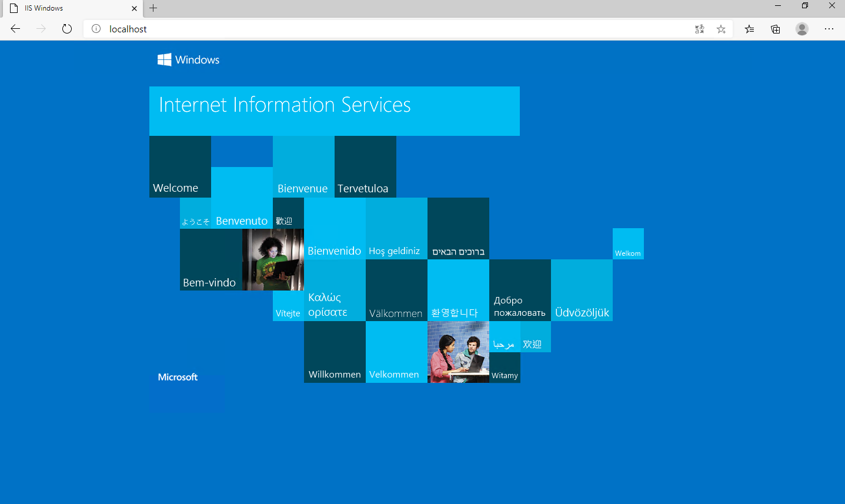Click the Bienvenue tile
Image resolution: width=845 pixels, height=504 pixels.
point(303,167)
